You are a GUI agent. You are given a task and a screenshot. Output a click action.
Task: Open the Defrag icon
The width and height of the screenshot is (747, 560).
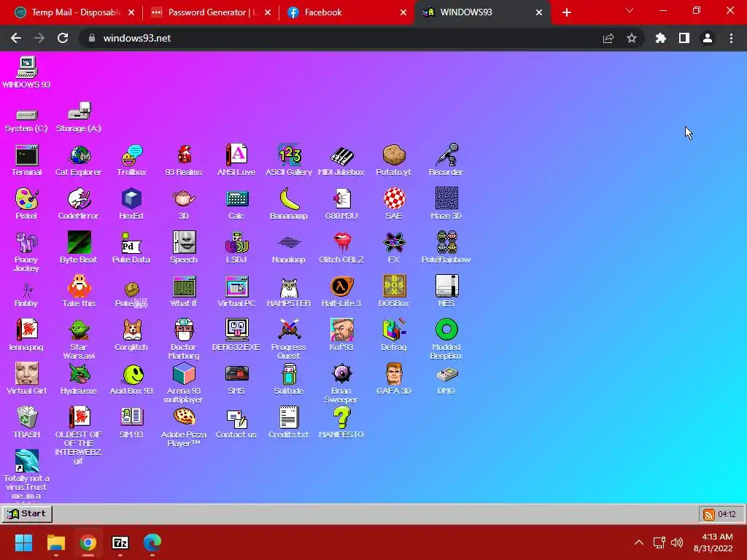394,335
